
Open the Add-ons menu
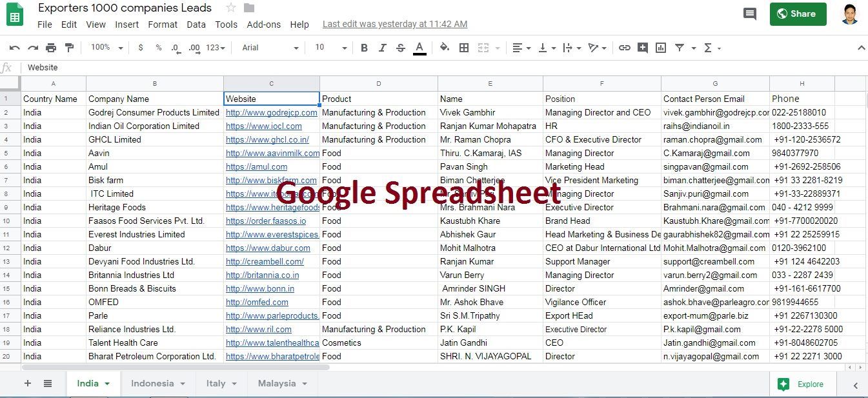pos(264,25)
